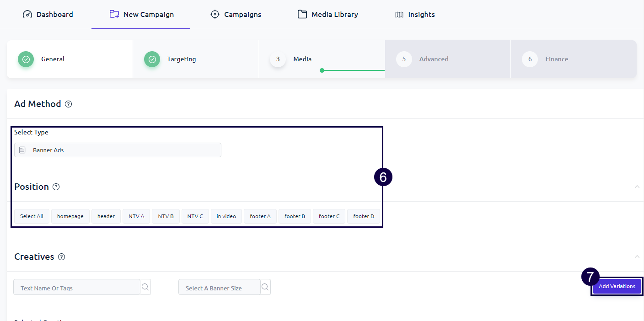The width and height of the screenshot is (644, 321).
Task: Click the Ad Method help icon
Action: 68,104
